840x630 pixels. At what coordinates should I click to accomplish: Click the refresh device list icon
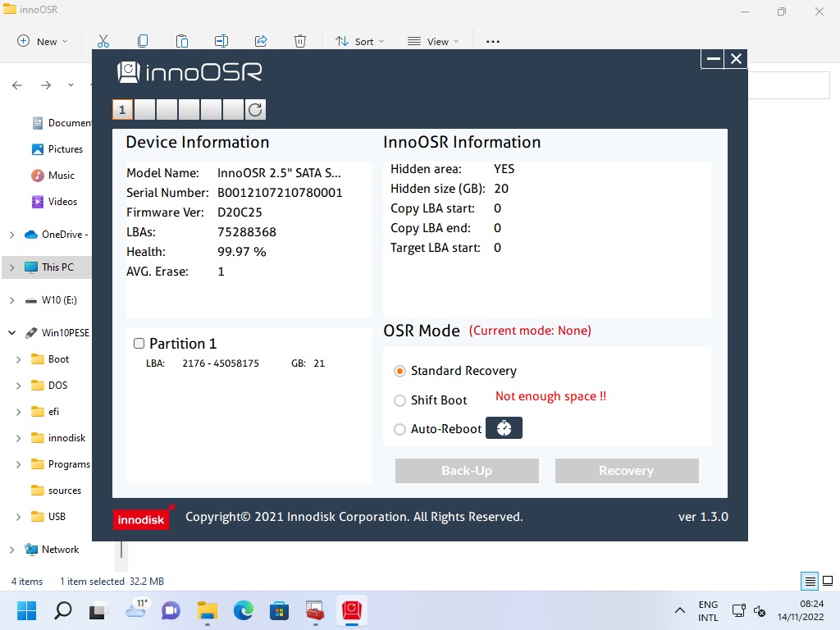click(255, 110)
